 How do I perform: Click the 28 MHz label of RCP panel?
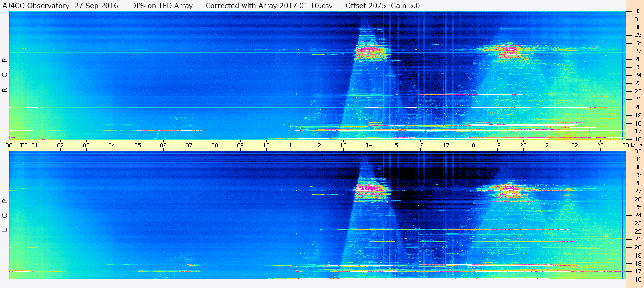(637, 43)
